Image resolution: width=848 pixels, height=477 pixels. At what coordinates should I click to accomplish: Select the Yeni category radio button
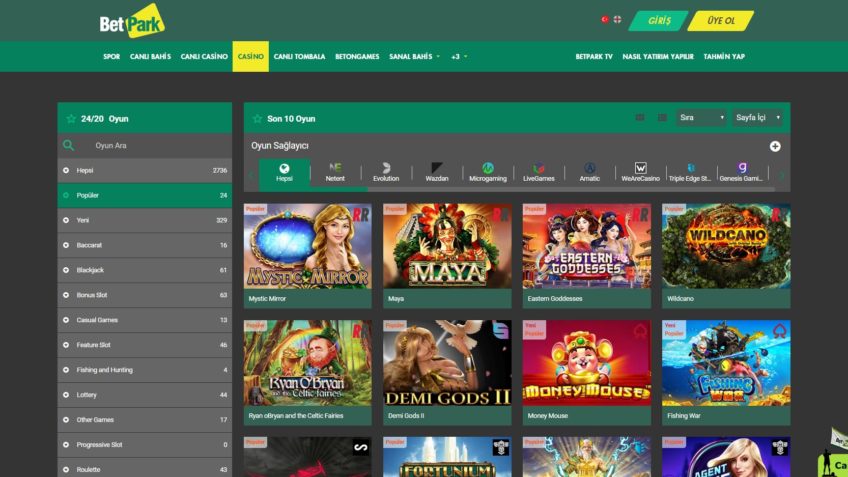coord(66,220)
